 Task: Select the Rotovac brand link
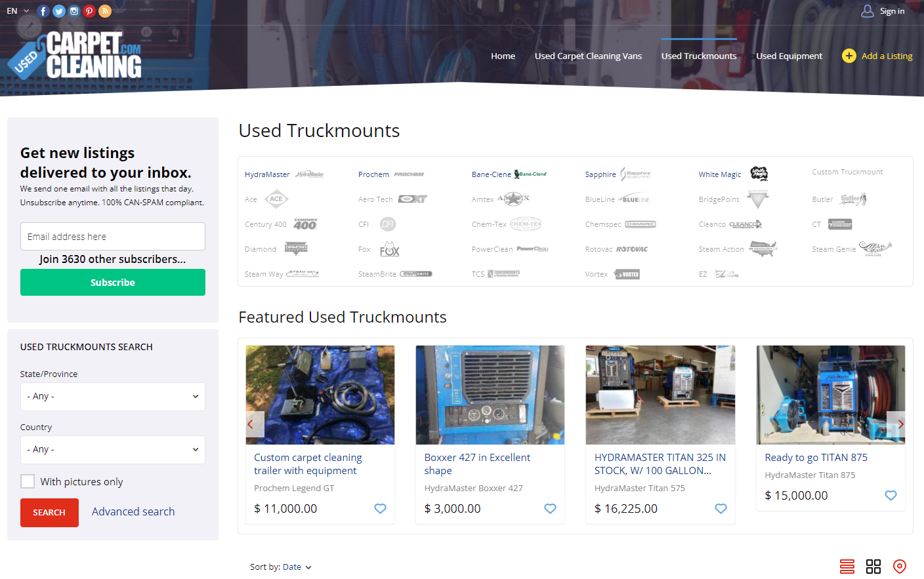click(599, 249)
